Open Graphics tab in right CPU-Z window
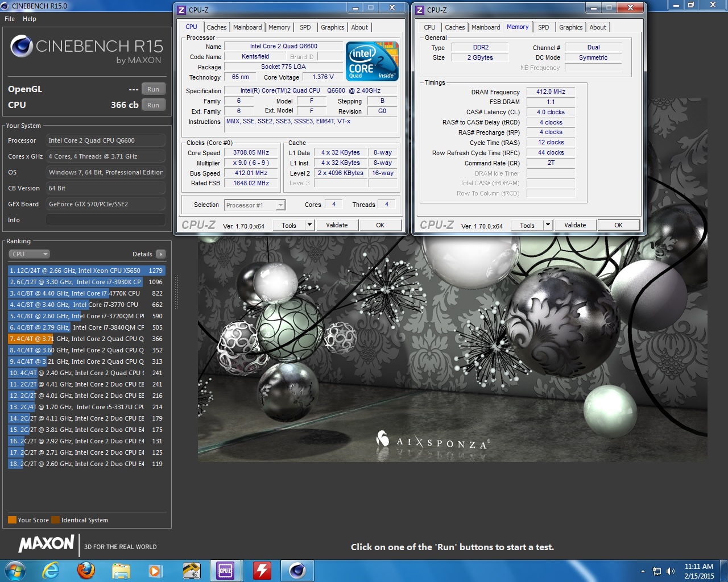The image size is (728, 582). (571, 27)
